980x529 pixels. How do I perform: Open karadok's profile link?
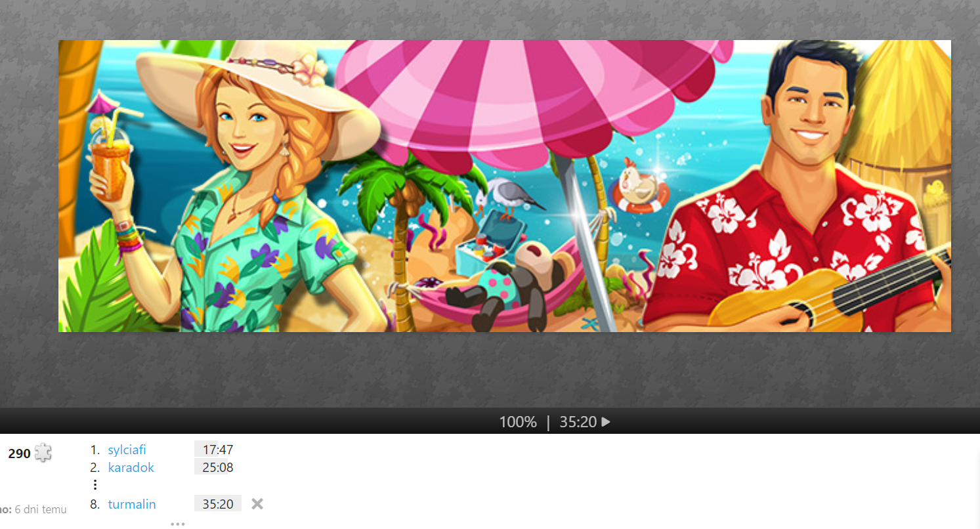(131, 467)
